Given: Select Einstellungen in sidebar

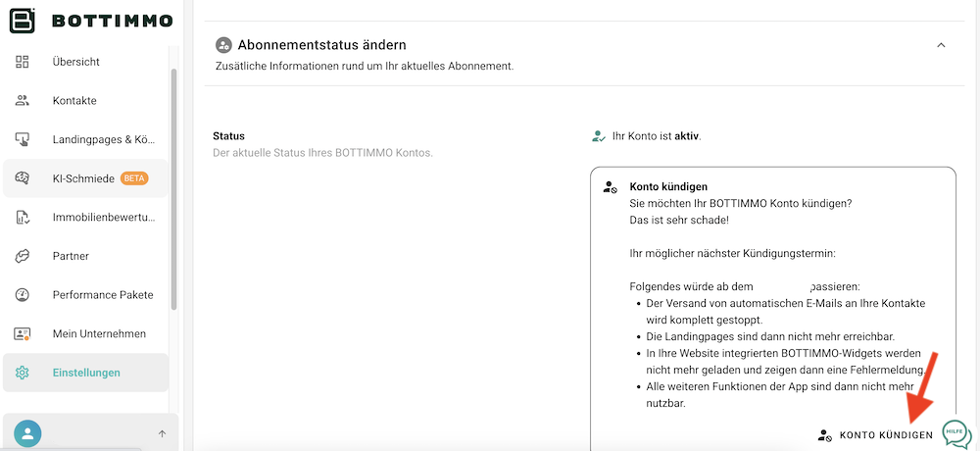Looking at the screenshot, I should pos(85,373).
